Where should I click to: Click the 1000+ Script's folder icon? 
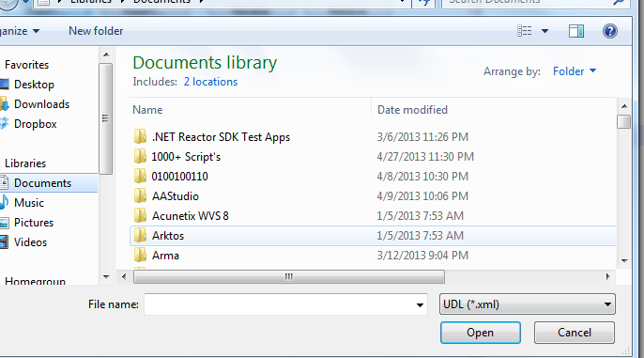(140, 156)
